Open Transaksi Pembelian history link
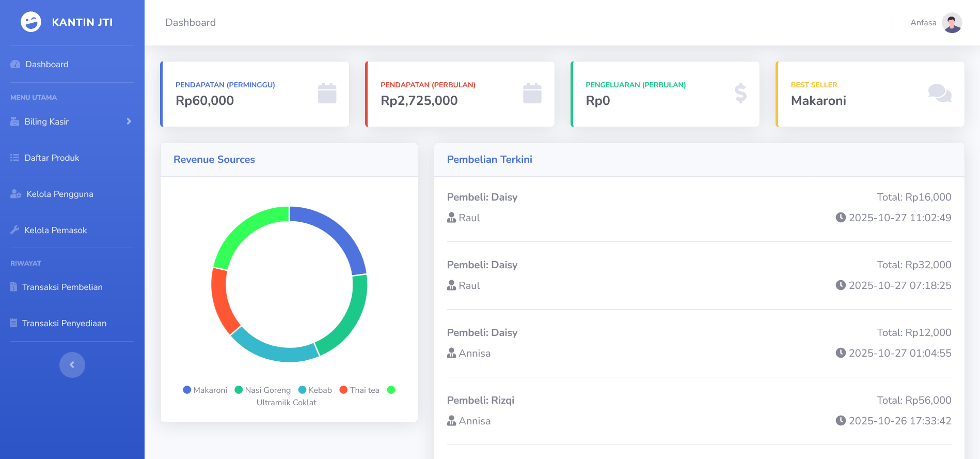Screen dimensions: 980x459 [62, 287]
